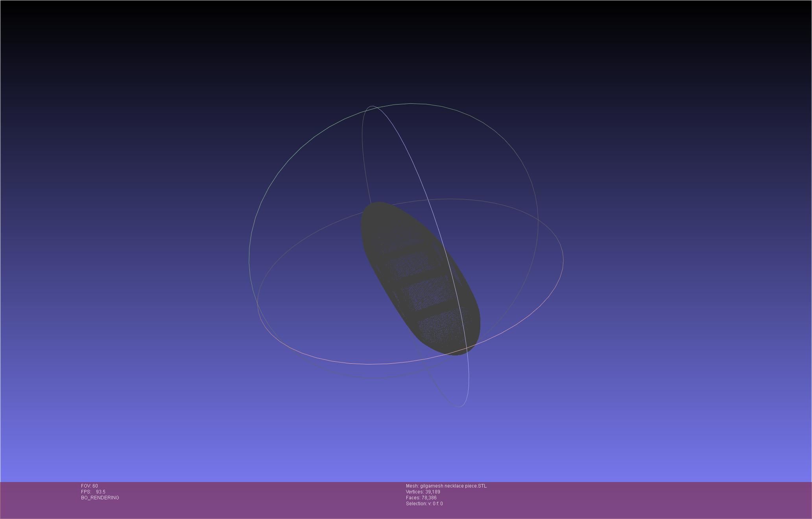
Task: Click the left edge of the green circle
Action: point(249,259)
